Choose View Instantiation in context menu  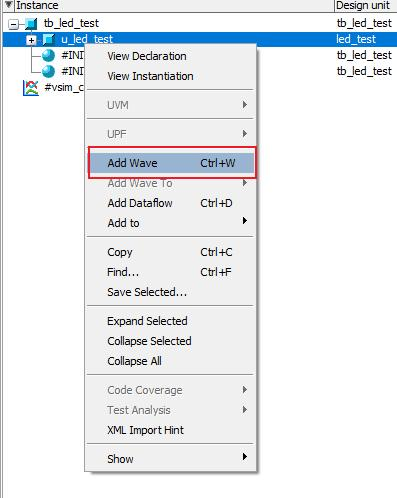coord(170,76)
